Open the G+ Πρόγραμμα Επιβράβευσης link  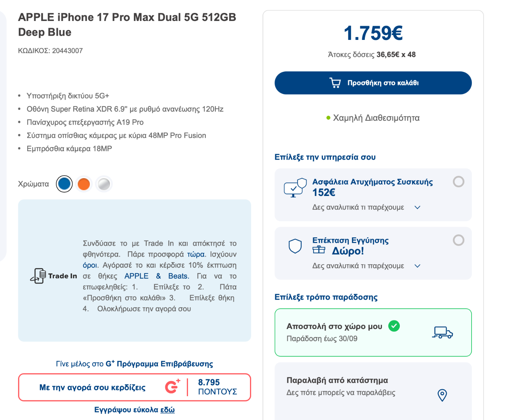pyautogui.click(x=159, y=364)
